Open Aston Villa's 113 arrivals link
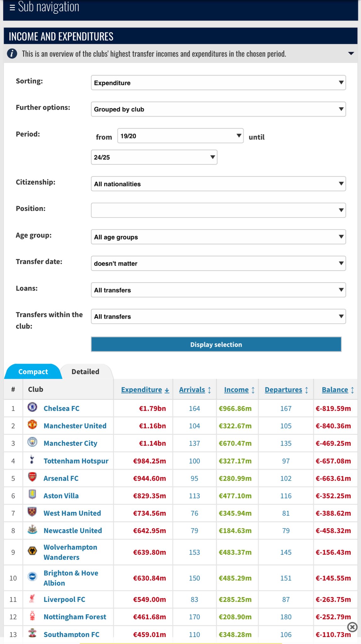 point(194,496)
